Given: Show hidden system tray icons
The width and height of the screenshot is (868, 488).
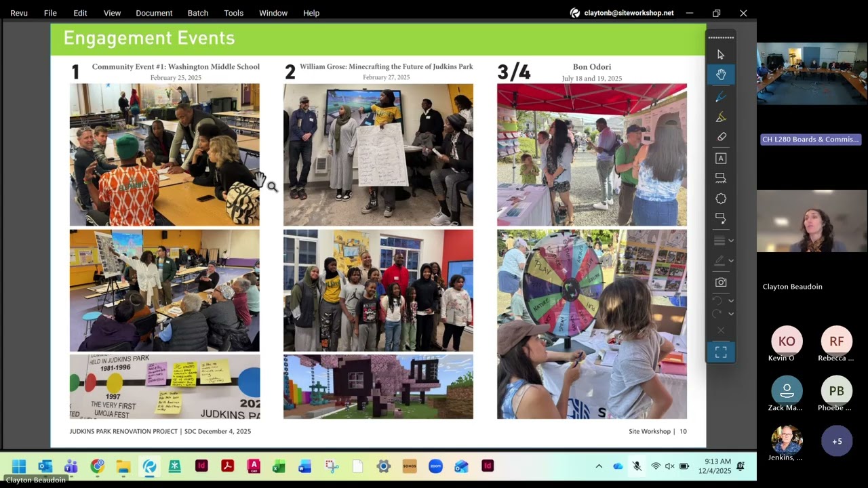Looking at the screenshot, I should 599,466.
